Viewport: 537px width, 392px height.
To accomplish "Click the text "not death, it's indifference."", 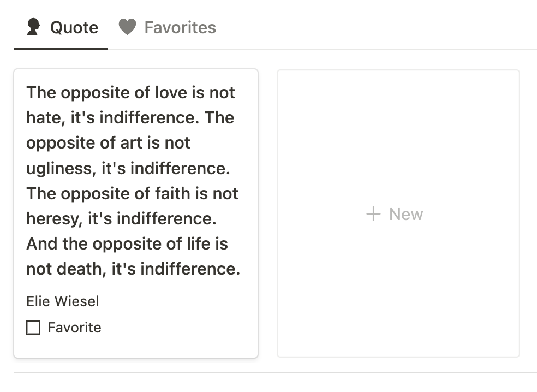I will pos(133,269).
